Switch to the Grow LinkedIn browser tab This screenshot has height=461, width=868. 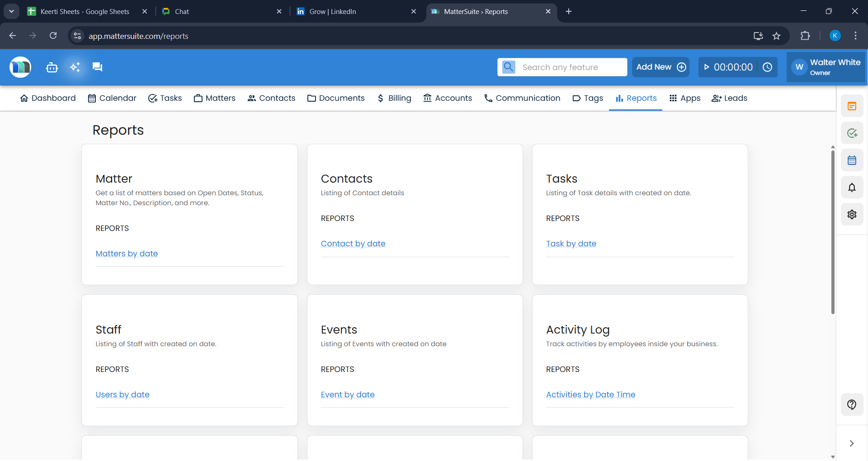333,11
